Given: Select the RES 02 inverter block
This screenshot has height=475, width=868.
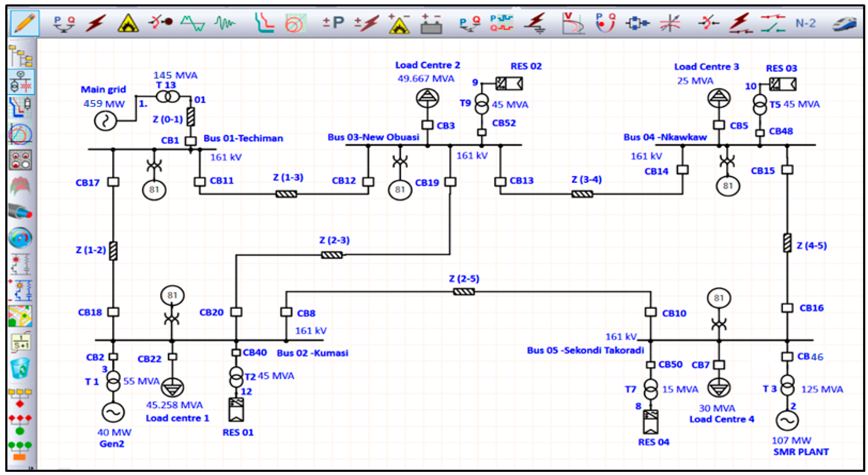Looking at the screenshot, I should 509,84.
